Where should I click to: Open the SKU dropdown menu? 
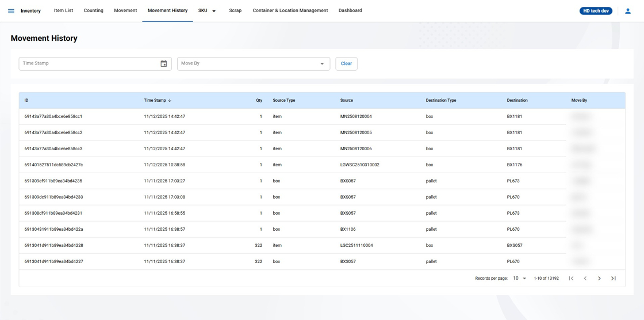pyautogui.click(x=207, y=11)
